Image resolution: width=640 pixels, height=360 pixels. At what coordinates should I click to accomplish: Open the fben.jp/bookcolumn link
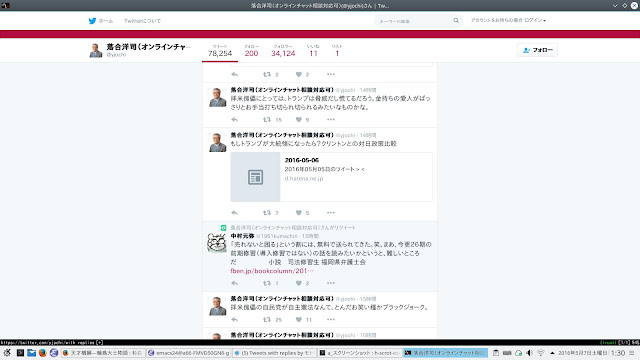(x=272, y=271)
